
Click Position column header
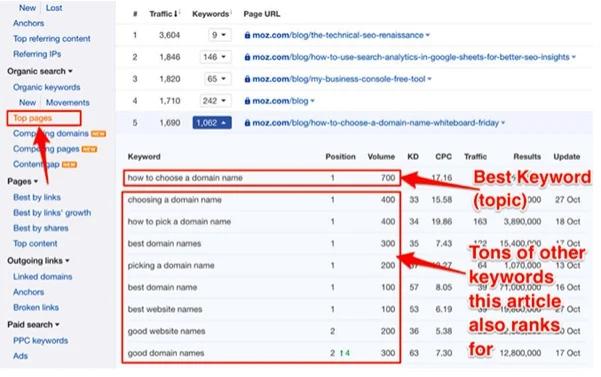340,157
